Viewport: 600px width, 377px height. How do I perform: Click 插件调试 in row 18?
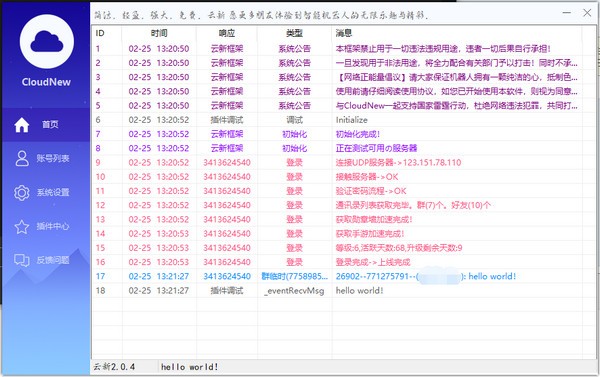point(227,291)
